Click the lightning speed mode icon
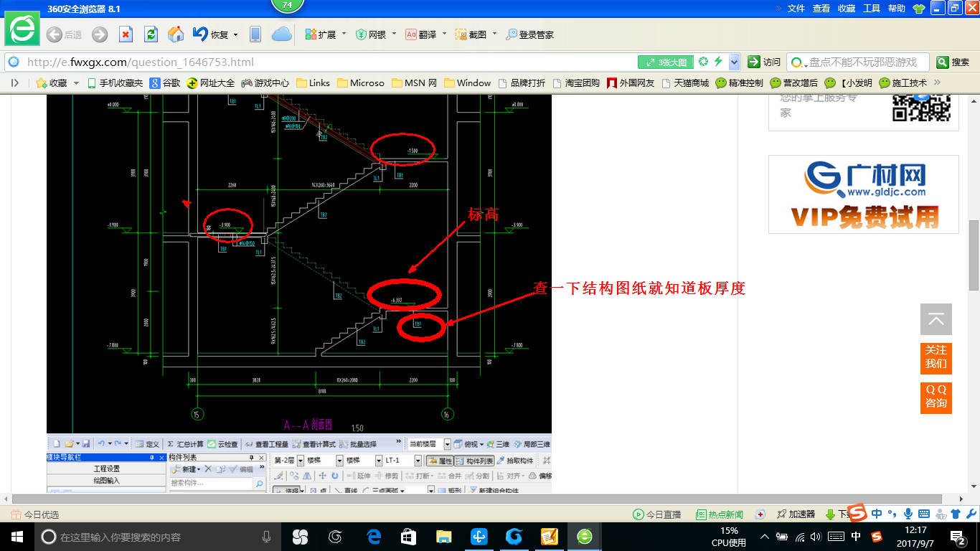 (718, 62)
